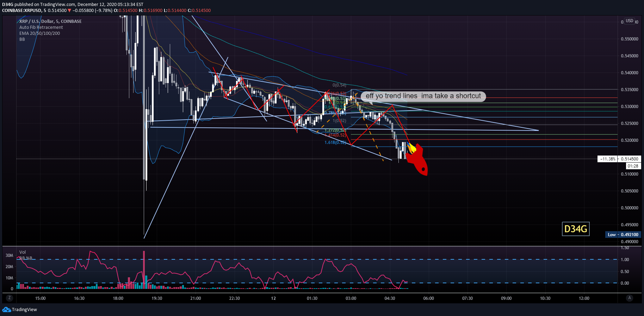644x316 pixels.
Task: Click the 18:00 time axis label
Action: click(x=118, y=298)
